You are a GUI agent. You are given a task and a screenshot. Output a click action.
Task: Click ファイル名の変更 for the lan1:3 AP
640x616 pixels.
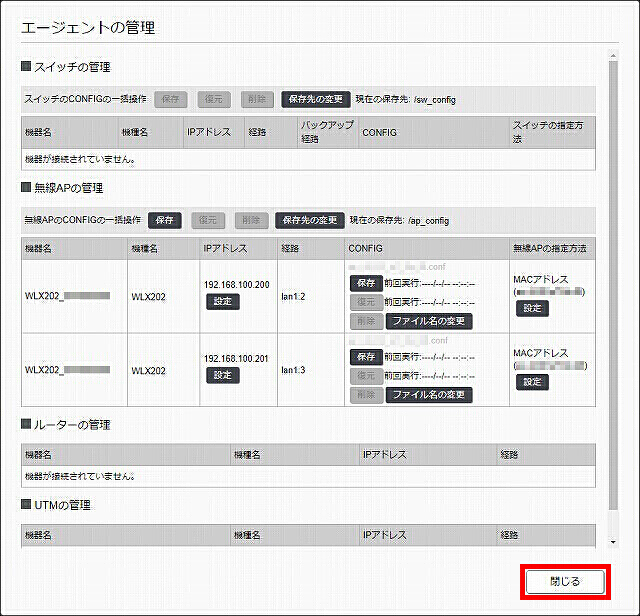coord(429,395)
